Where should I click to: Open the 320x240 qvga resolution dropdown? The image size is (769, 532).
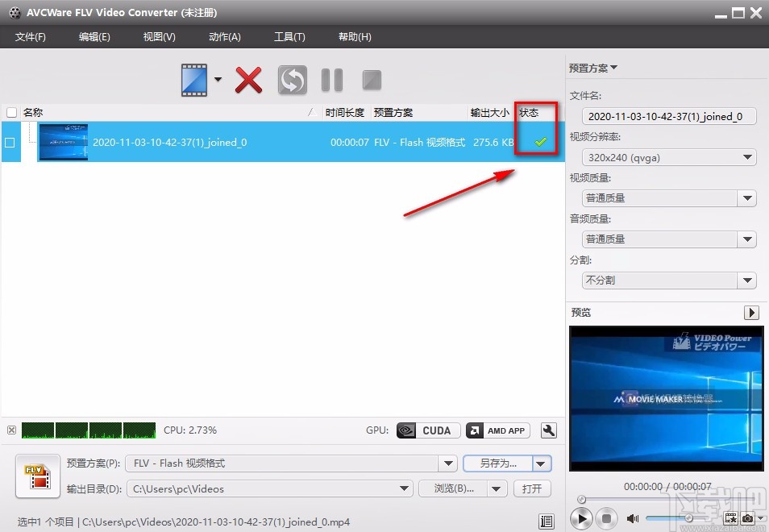click(746, 157)
